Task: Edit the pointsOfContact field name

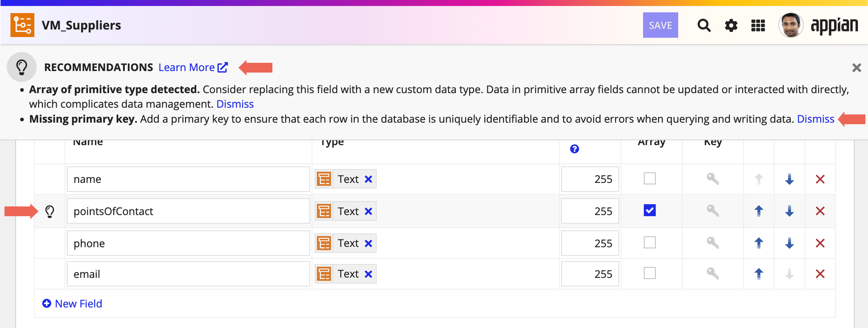Action: pyautogui.click(x=188, y=211)
